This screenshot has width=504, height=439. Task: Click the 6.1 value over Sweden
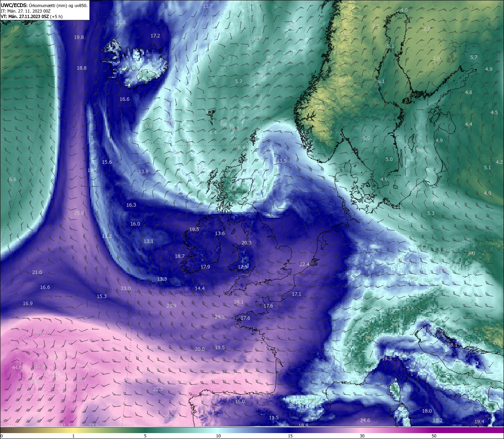[x=381, y=82]
